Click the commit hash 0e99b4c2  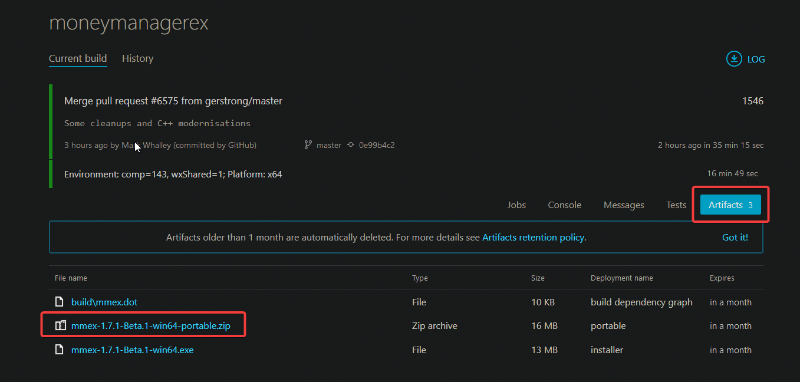click(377, 145)
